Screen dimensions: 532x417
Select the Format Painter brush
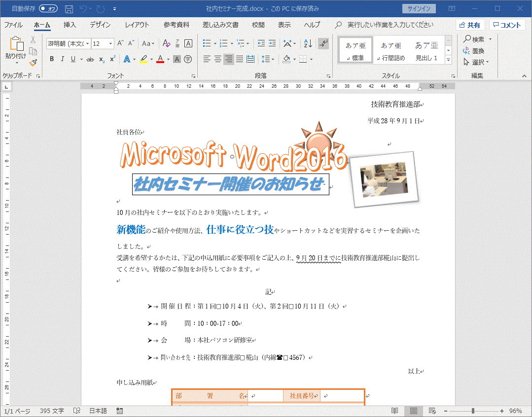coord(33,63)
